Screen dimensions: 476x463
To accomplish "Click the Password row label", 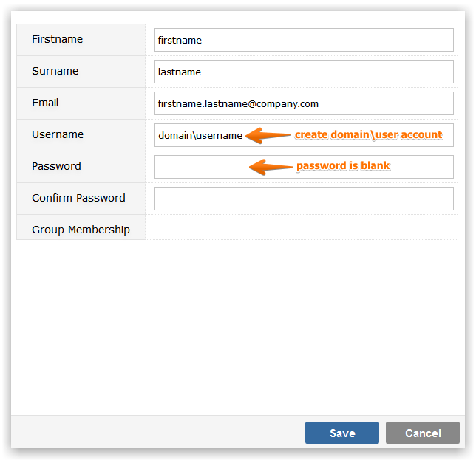I will [56, 166].
